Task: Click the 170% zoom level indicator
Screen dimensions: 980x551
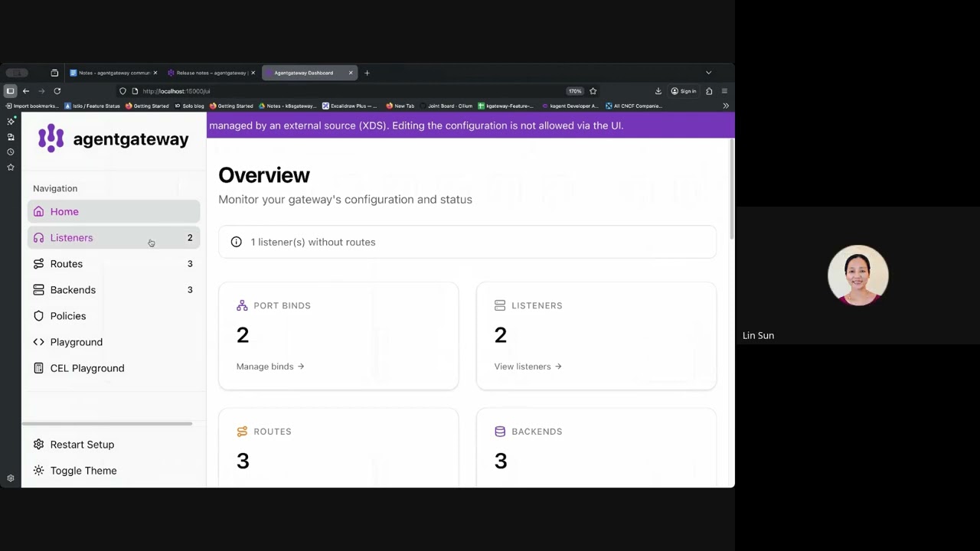Action: point(575,91)
